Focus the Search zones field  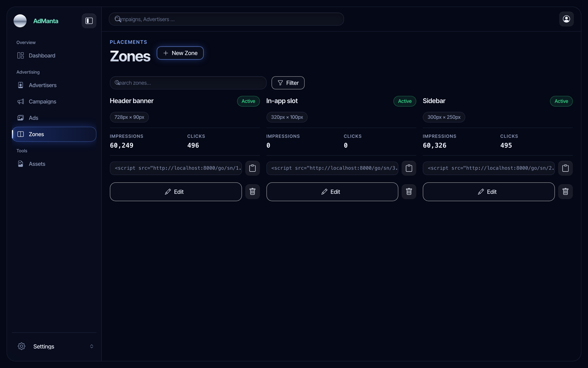pyautogui.click(x=188, y=83)
